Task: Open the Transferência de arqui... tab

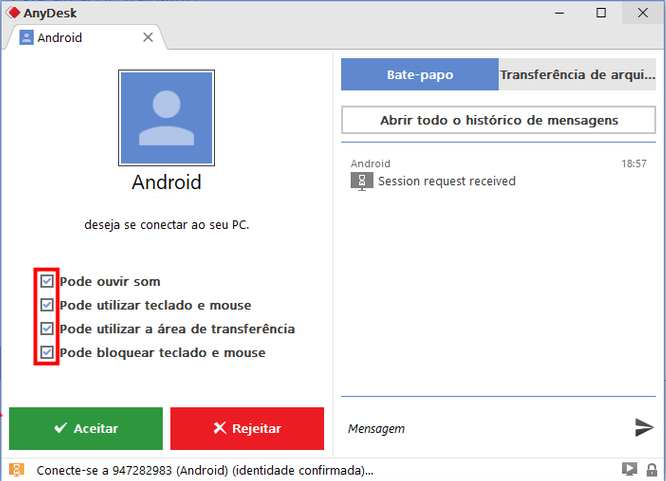Action: click(578, 74)
